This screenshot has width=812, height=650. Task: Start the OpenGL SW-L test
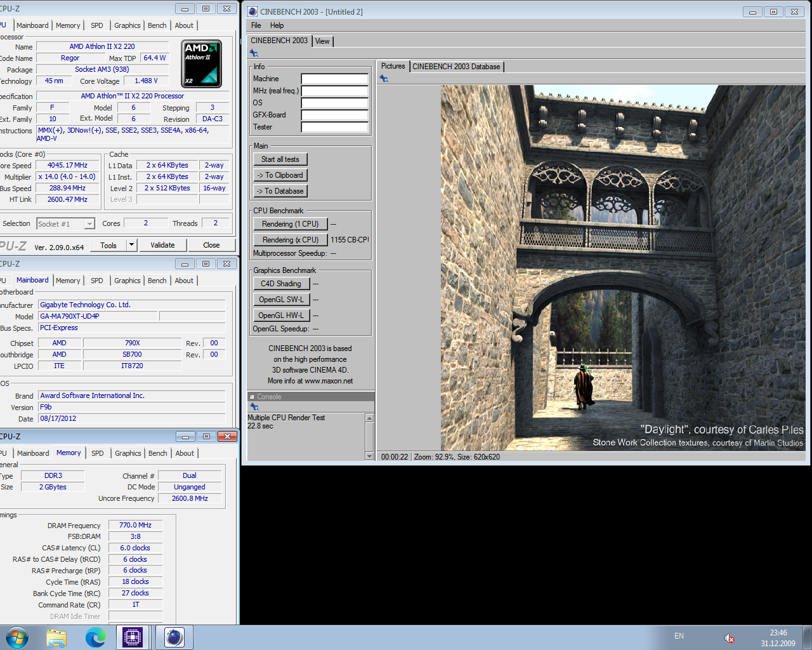tap(281, 300)
